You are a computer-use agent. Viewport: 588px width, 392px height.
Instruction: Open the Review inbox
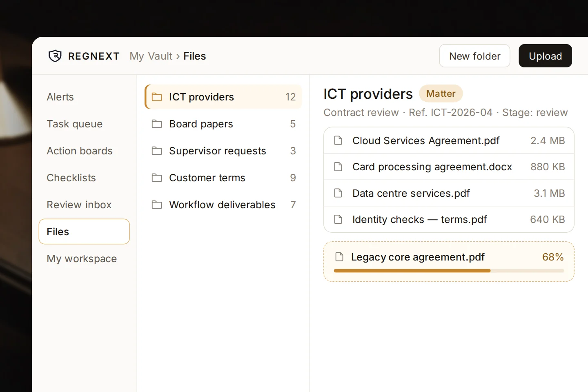[x=84, y=205]
